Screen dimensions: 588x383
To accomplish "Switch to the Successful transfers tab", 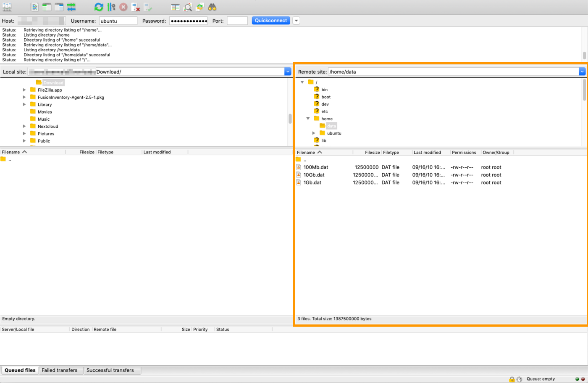I will click(x=112, y=370).
